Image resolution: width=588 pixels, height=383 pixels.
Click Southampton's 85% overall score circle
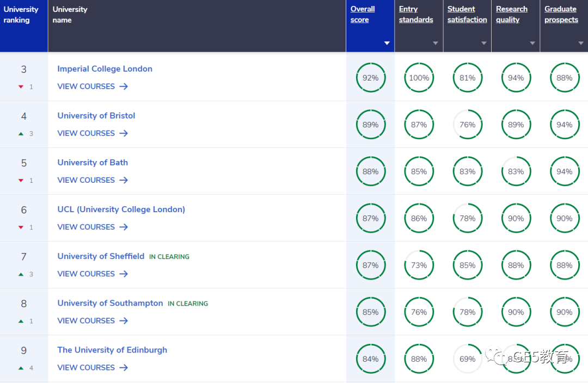click(x=371, y=312)
